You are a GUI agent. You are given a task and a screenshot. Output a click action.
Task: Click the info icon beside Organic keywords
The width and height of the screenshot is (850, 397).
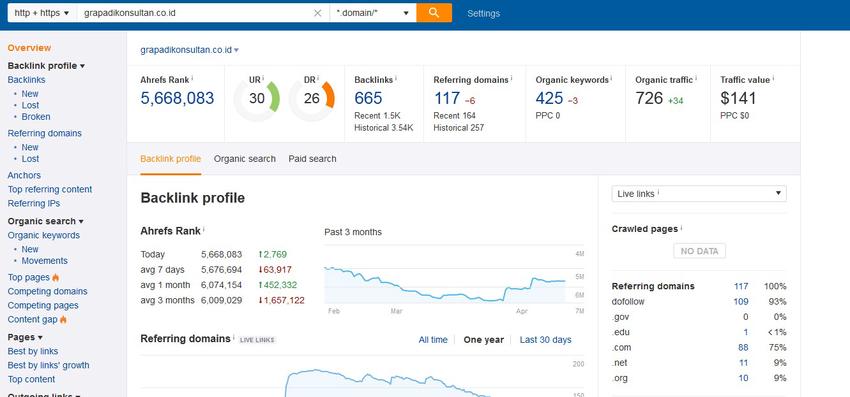click(x=611, y=79)
